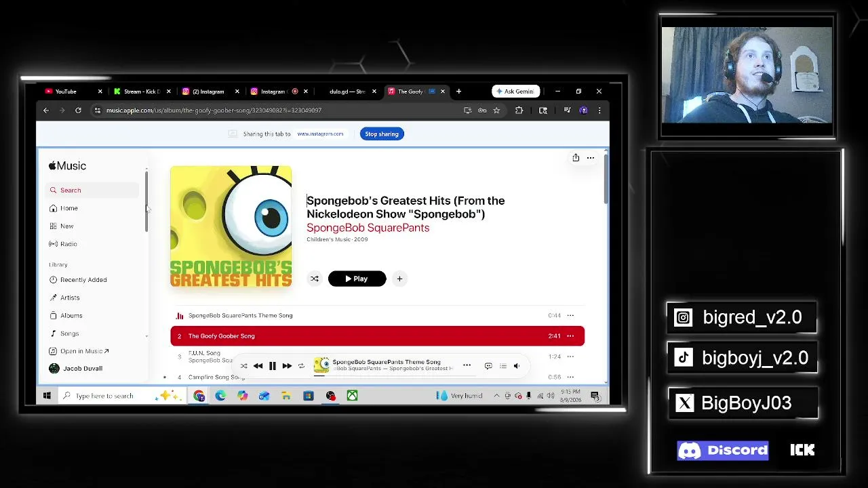This screenshot has height=488, width=868.
Task: Click the Search field in Apple Music sidebar
Action: 93,190
